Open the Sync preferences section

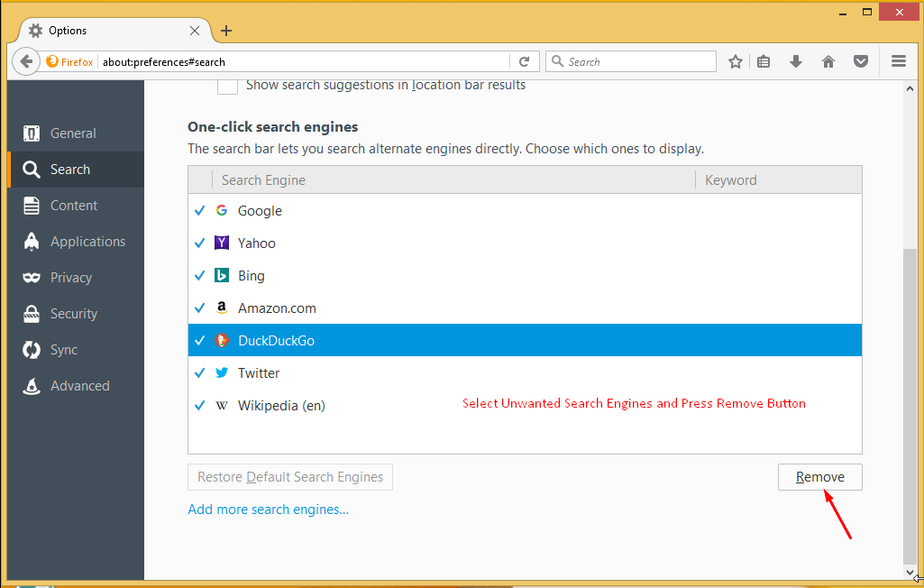click(76, 349)
